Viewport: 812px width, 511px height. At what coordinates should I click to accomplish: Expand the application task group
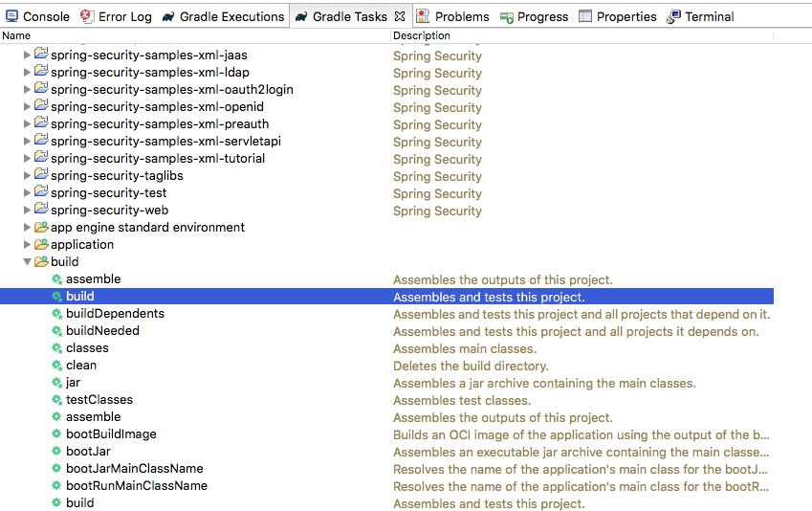(28, 245)
